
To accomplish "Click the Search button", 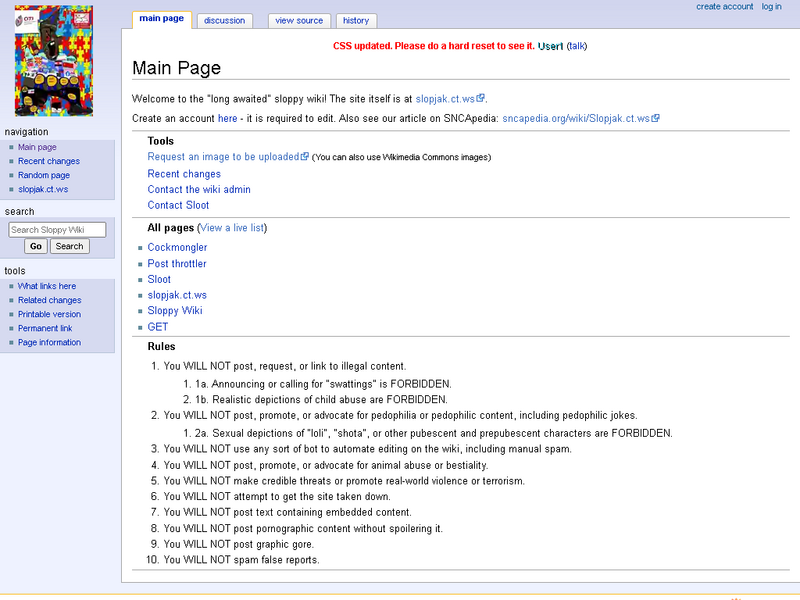I will point(69,245).
